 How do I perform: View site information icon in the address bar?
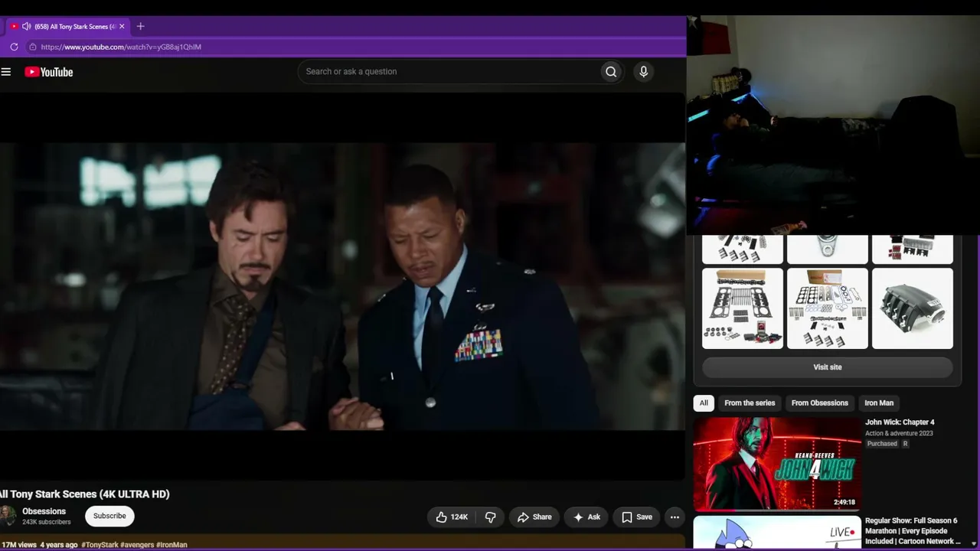point(32,47)
